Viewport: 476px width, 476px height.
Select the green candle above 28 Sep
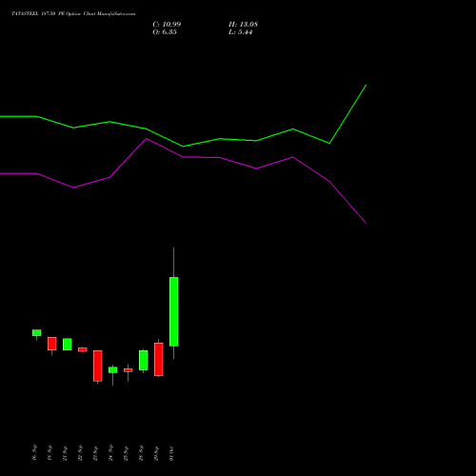click(144, 360)
